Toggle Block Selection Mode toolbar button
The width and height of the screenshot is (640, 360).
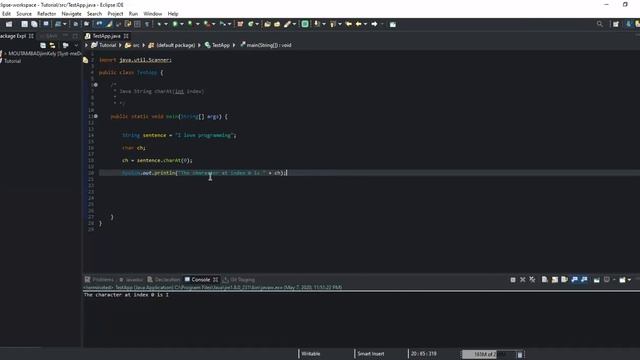pyautogui.click(x=137, y=24)
